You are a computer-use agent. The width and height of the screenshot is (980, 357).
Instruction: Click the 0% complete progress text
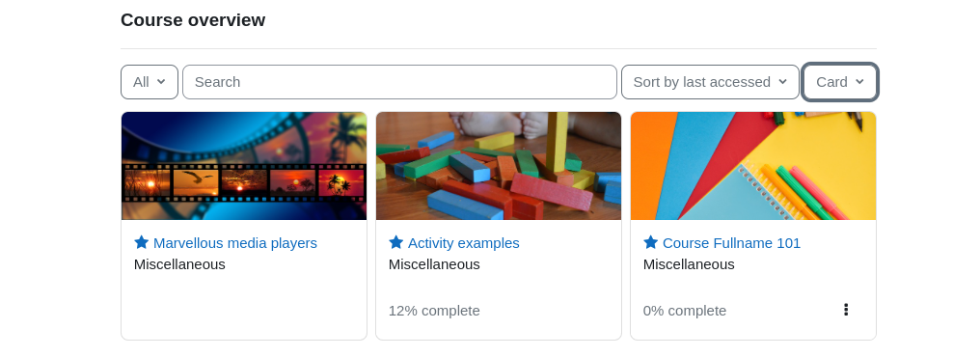point(685,311)
